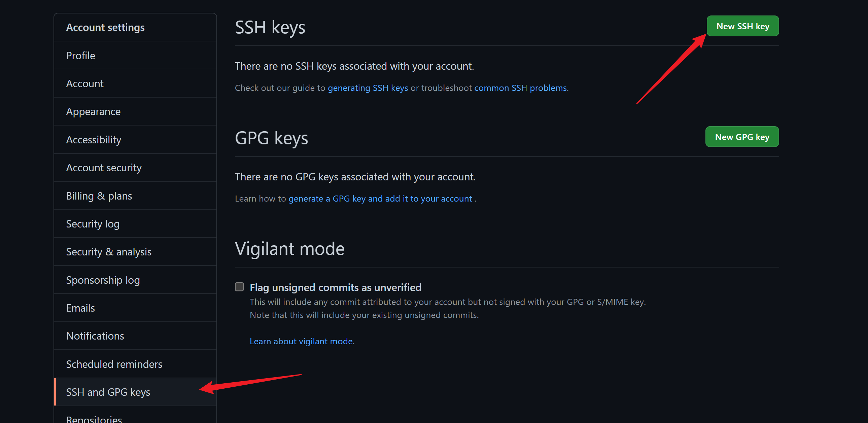Open Security & analysis settings
This screenshot has height=423, width=868.
108,252
